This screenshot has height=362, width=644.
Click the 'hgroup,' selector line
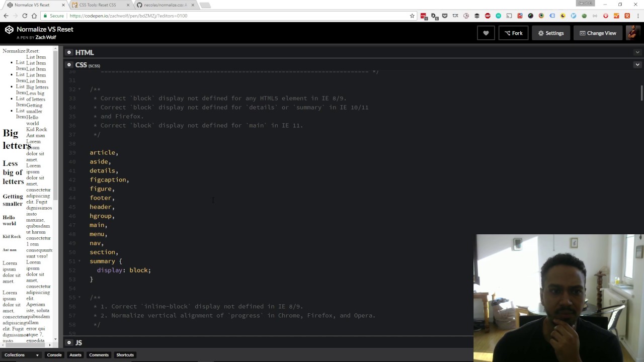[102, 216]
